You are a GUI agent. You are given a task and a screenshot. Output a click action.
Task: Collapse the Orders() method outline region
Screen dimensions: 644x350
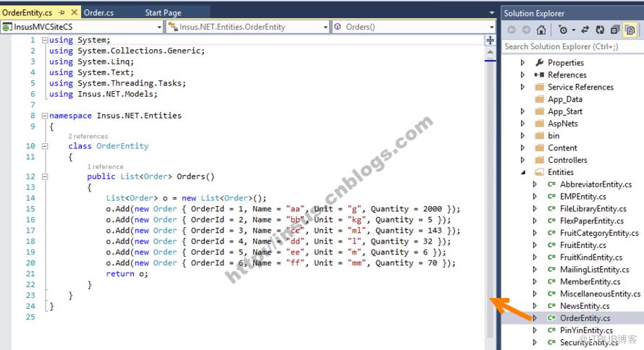coord(45,177)
